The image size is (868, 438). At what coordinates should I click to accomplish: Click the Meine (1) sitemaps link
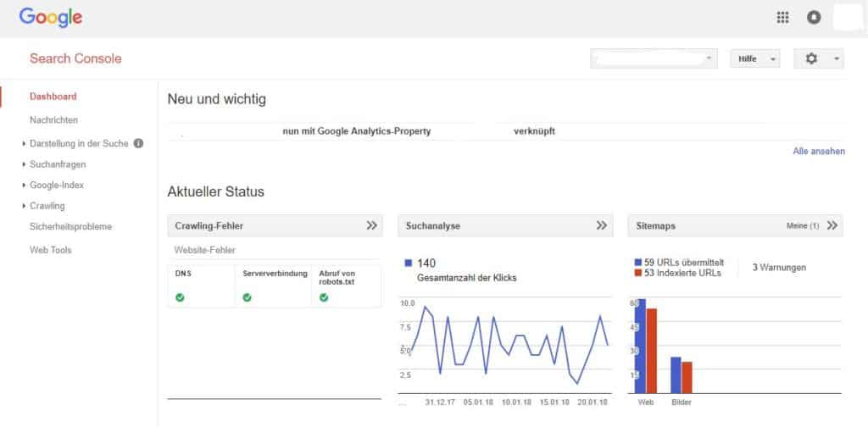(x=802, y=225)
